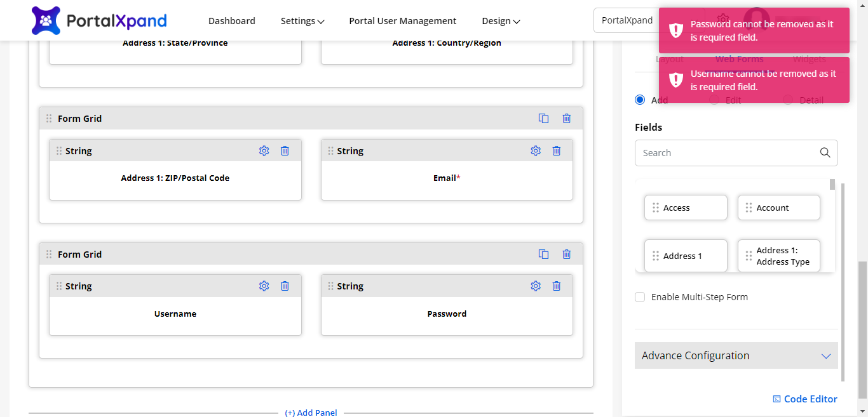Open settings gear for Email field
Screen dimensions: 868x417
click(536, 151)
